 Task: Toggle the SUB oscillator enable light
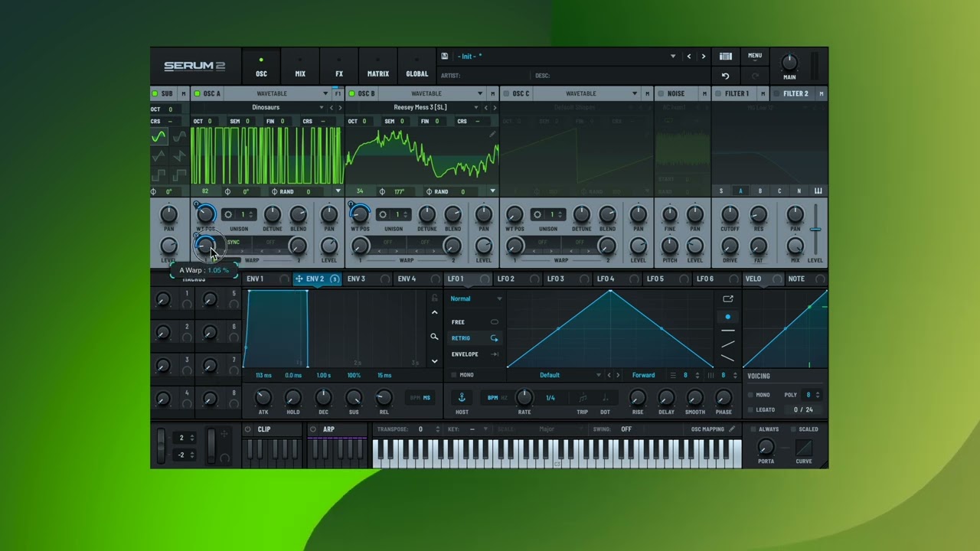pos(155,93)
